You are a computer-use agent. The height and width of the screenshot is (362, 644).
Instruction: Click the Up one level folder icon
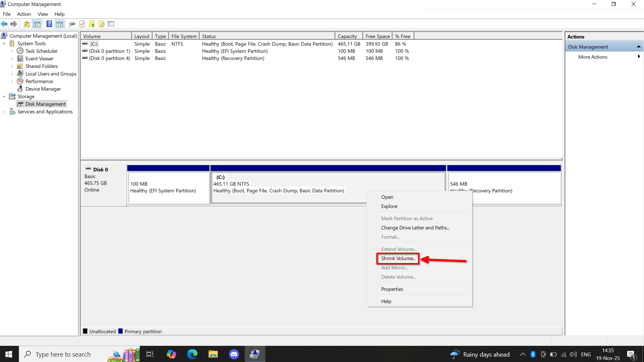(x=27, y=24)
